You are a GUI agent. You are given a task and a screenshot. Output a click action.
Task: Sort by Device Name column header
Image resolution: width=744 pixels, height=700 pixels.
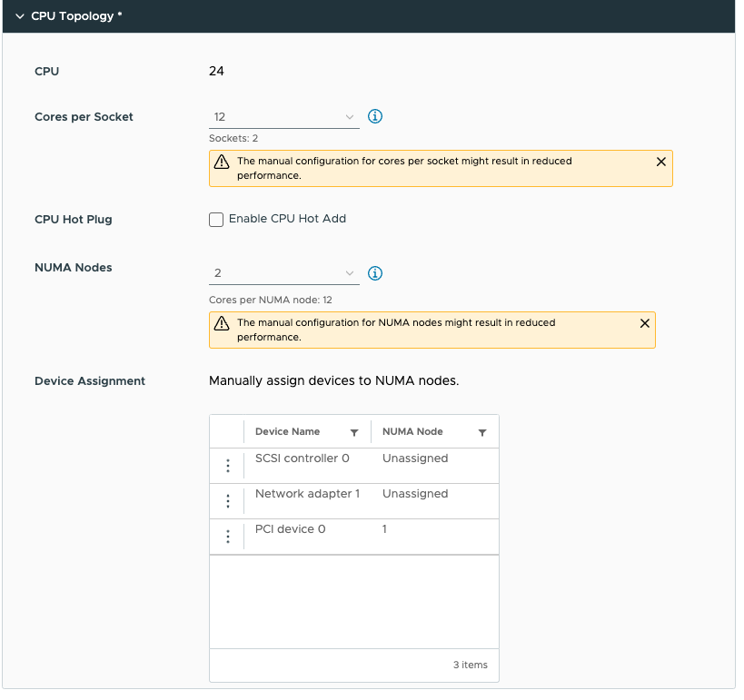287,432
